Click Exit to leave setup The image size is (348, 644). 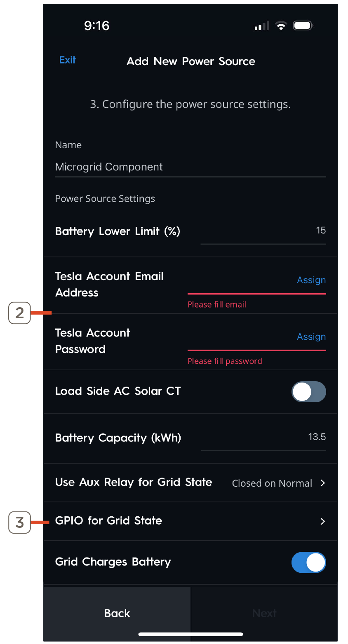67,60
